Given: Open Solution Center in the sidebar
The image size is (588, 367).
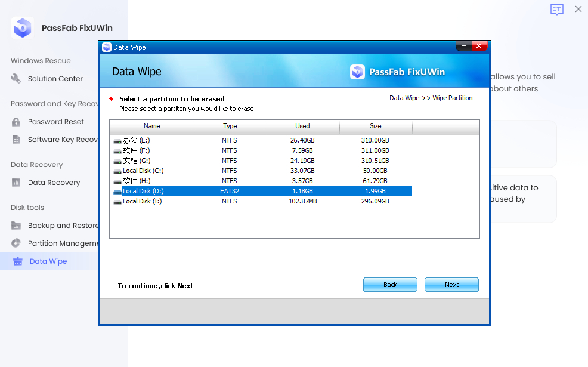Looking at the screenshot, I should tap(55, 79).
